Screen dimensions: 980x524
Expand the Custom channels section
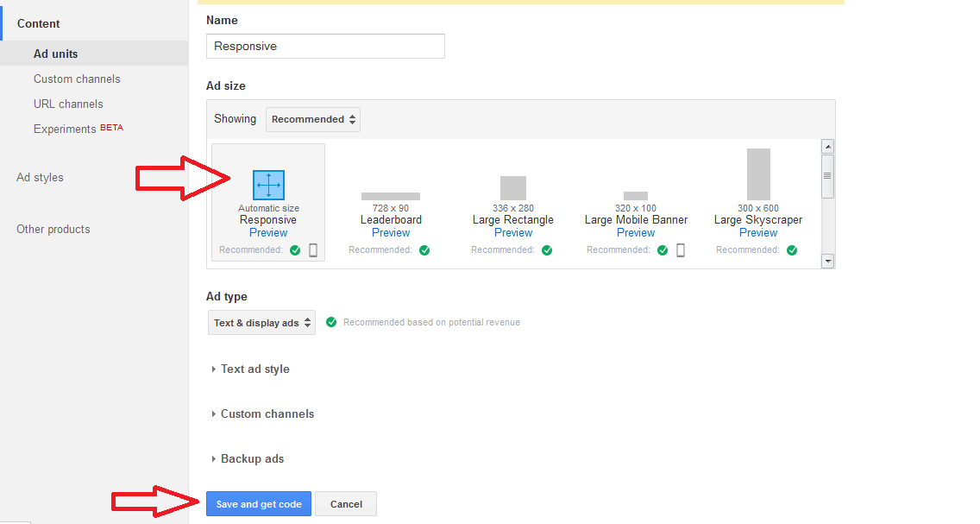click(262, 414)
